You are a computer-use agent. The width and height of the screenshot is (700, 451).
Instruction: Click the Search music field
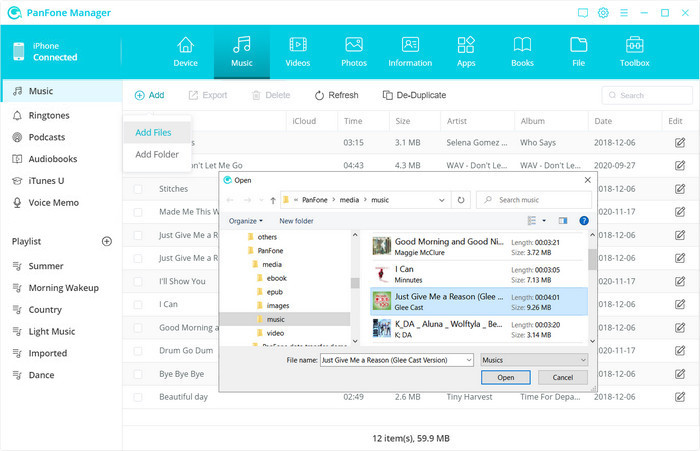533,200
